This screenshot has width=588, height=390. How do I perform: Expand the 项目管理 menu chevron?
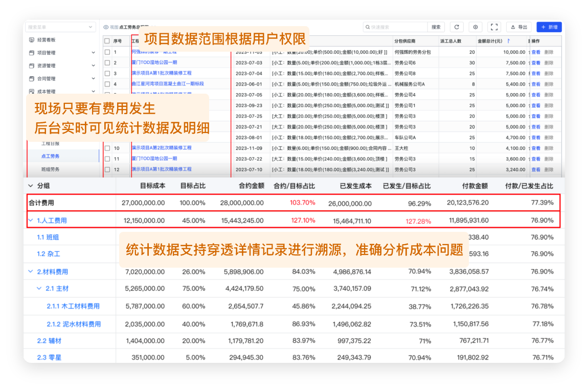(x=93, y=53)
